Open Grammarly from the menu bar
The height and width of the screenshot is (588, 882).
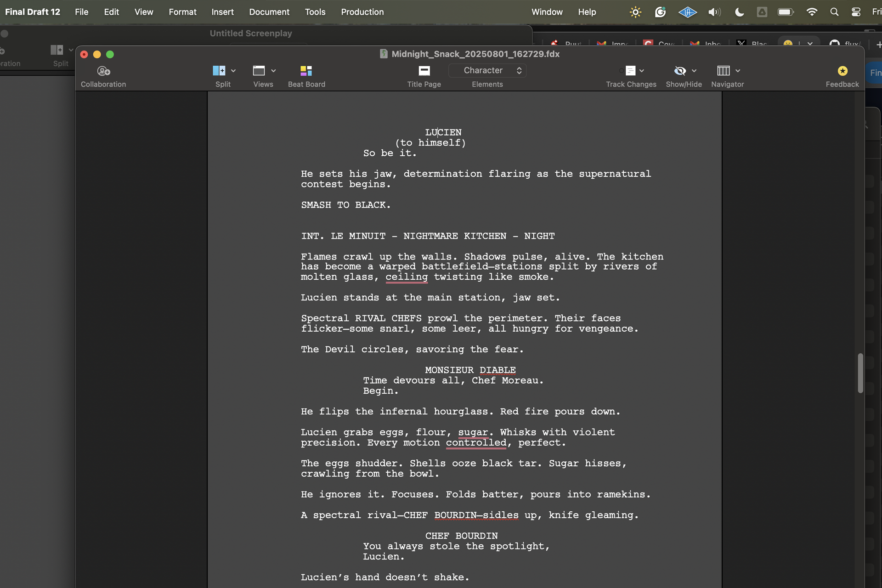tap(660, 12)
